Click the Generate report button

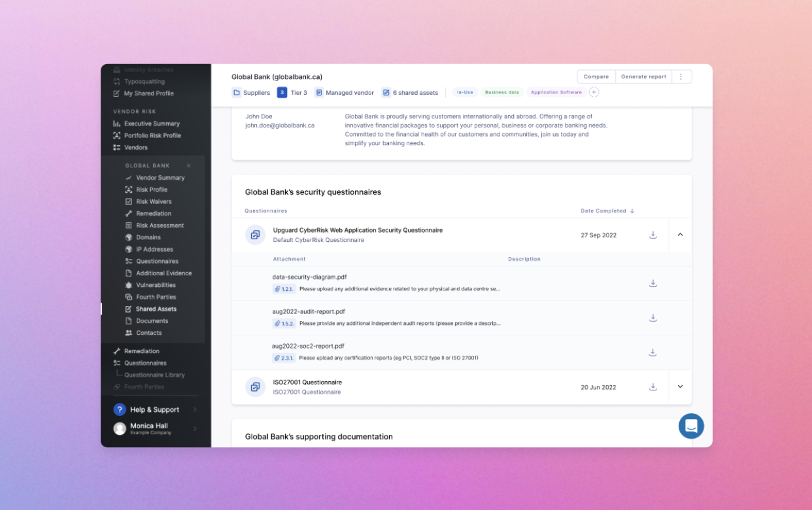click(x=643, y=76)
